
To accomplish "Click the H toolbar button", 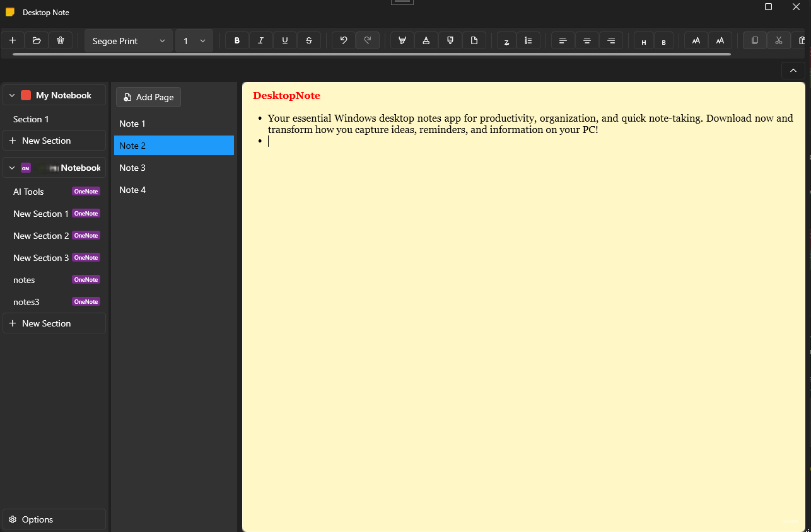I will click(644, 42).
